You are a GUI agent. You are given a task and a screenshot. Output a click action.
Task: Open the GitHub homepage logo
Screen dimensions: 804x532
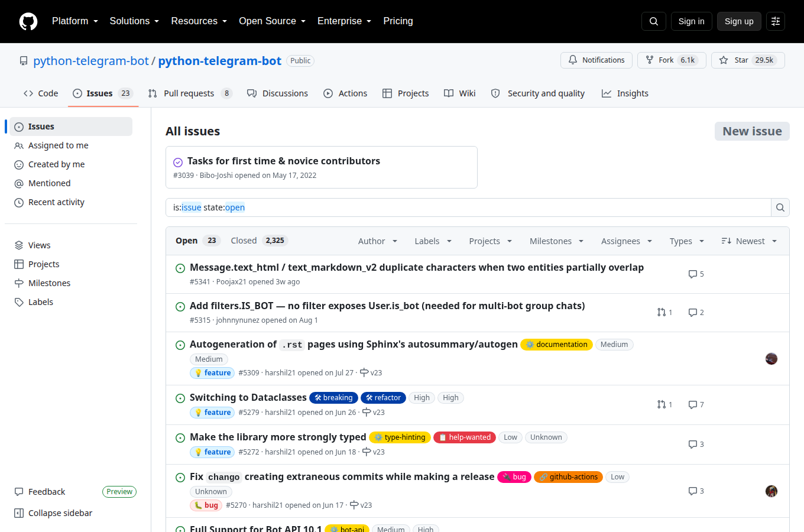(x=28, y=21)
